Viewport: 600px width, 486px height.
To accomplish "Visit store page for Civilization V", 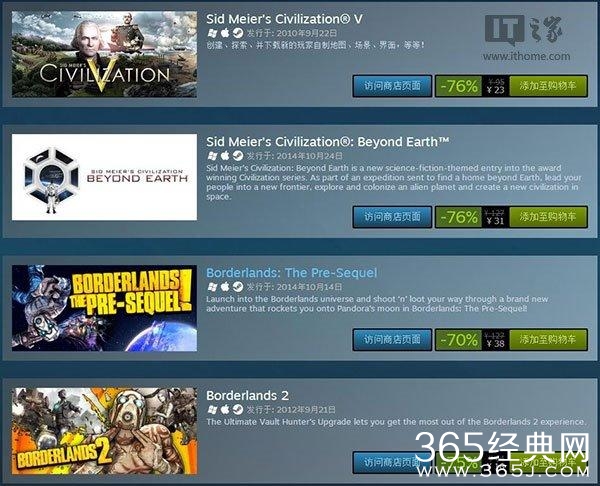I will [392, 86].
